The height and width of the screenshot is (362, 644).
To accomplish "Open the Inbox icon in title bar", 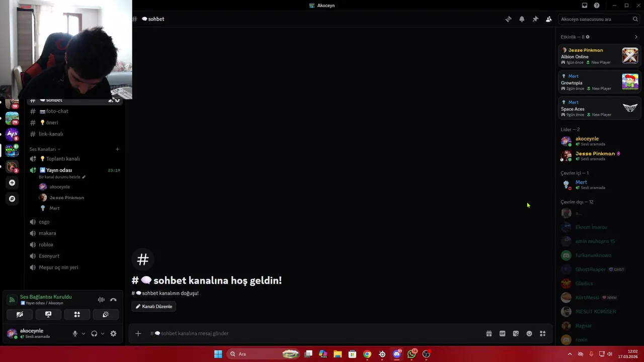I will tap(585, 6).
